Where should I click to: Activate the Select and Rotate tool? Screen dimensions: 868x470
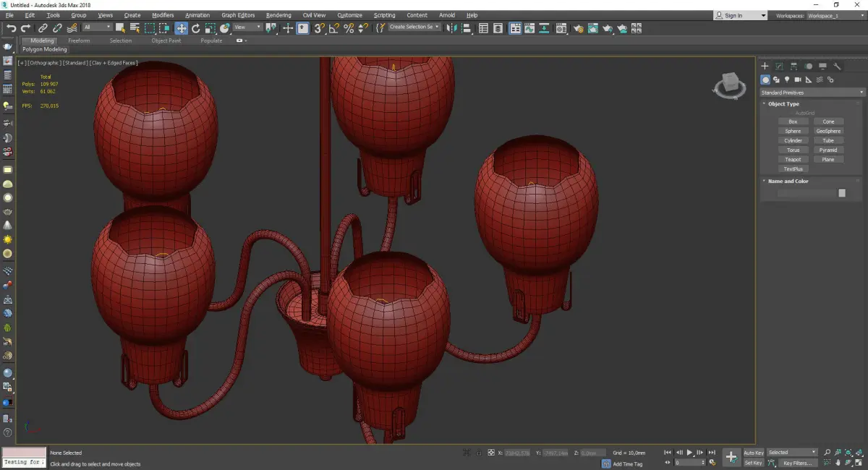[195, 27]
